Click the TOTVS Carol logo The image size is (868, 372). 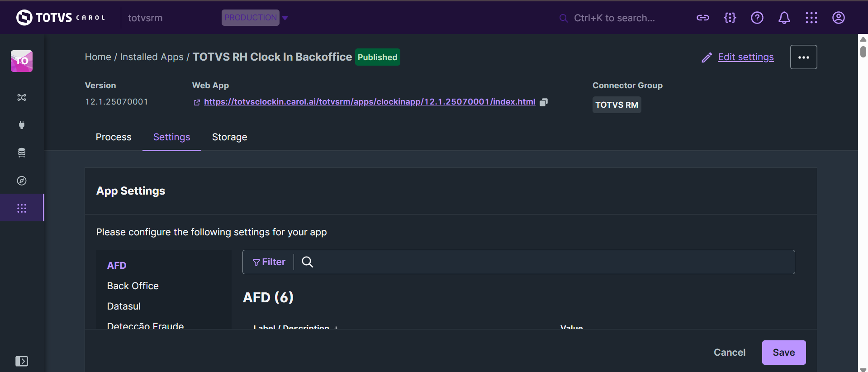61,18
